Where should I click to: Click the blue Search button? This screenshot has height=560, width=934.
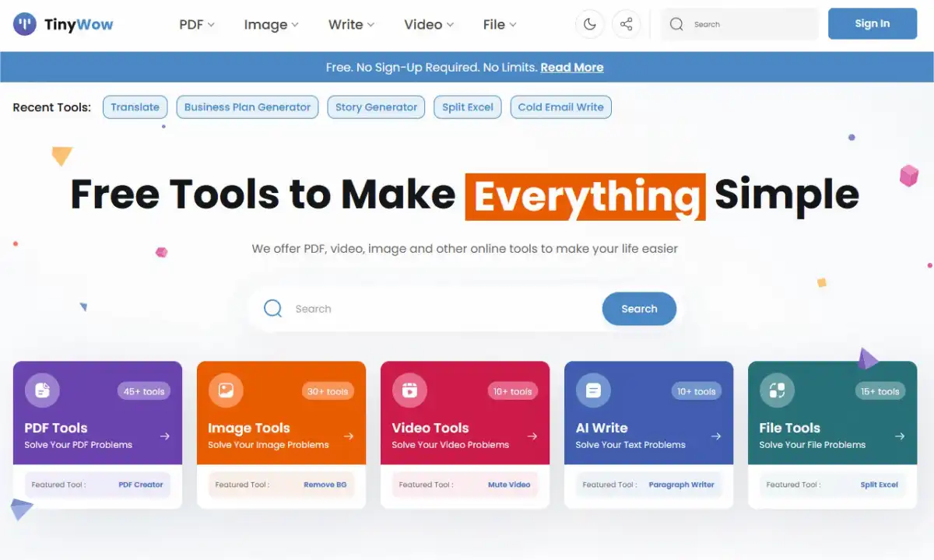639,309
